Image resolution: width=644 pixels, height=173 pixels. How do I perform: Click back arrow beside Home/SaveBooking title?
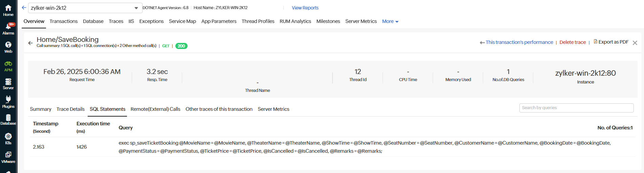[30, 43]
